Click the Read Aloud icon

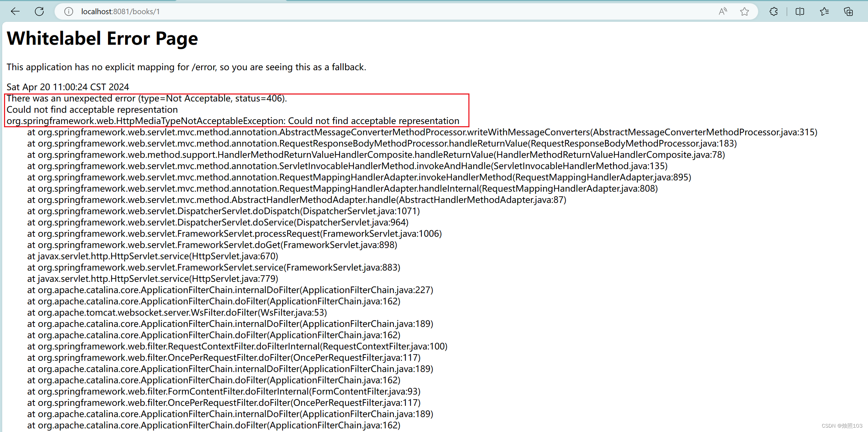tap(723, 12)
